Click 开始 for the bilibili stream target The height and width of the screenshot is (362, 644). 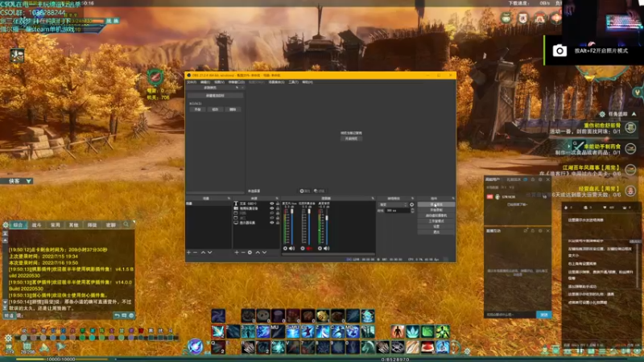[197, 109]
